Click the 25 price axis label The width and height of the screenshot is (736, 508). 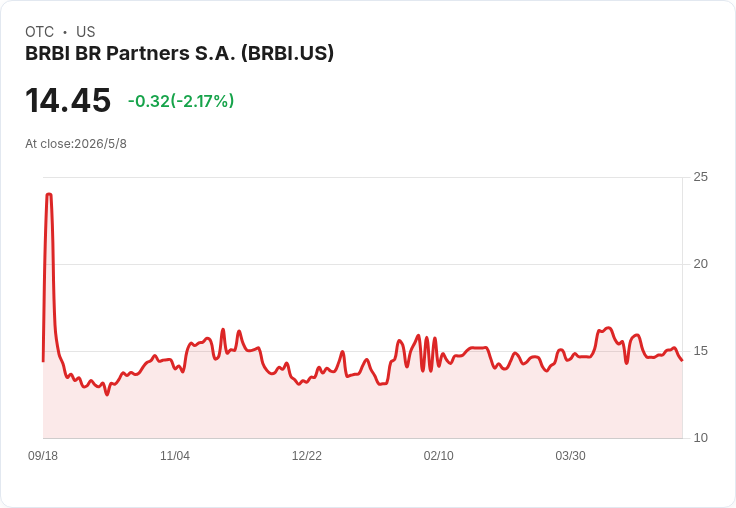coord(700,177)
